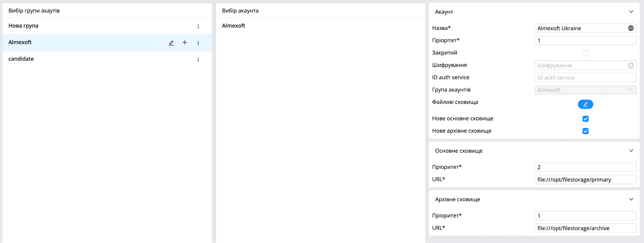Uncheck Нове архівне сховище checkbox
Viewport: 644px width, 243px height.
click(586, 131)
